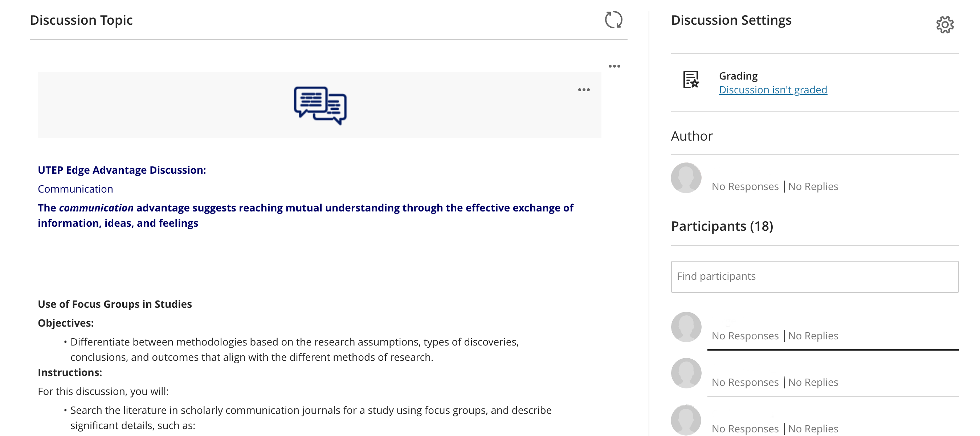Click the third participant's avatar

tap(686, 420)
